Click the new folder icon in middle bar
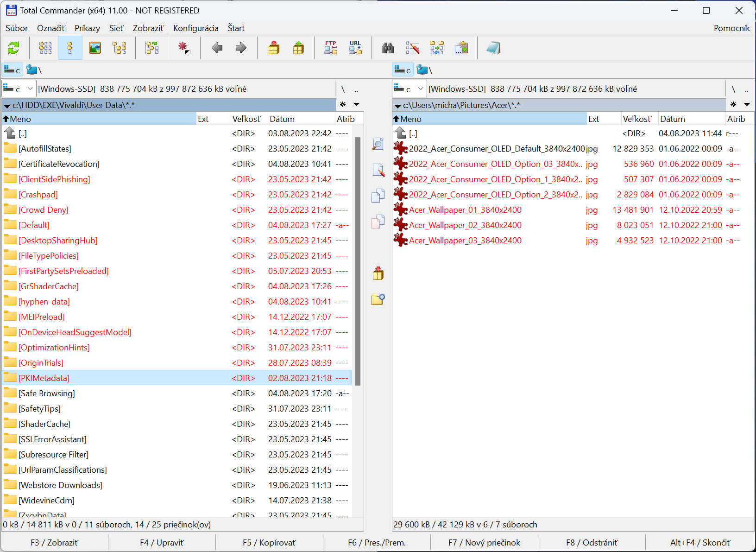The image size is (756, 552). 378,299
